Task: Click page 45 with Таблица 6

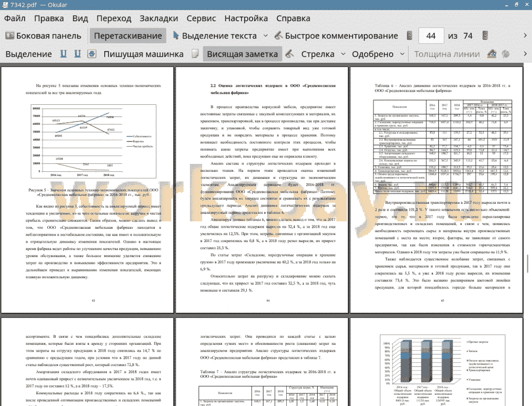Action: [x=437, y=190]
